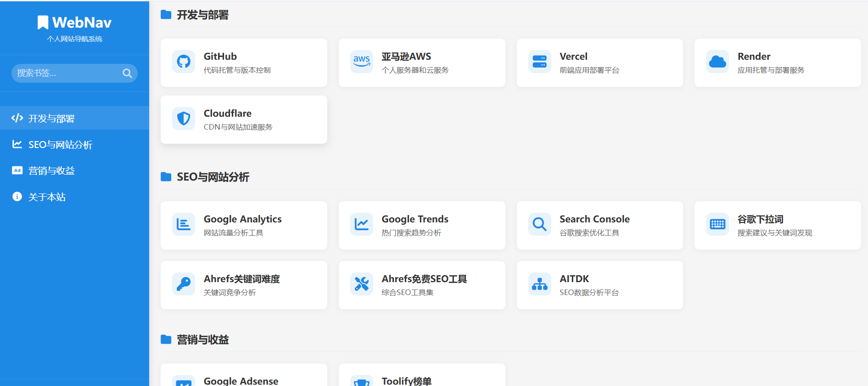This screenshot has height=386, width=868.
Task: Open the Google Adsense bookmark title
Action: (x=241, y=381)
